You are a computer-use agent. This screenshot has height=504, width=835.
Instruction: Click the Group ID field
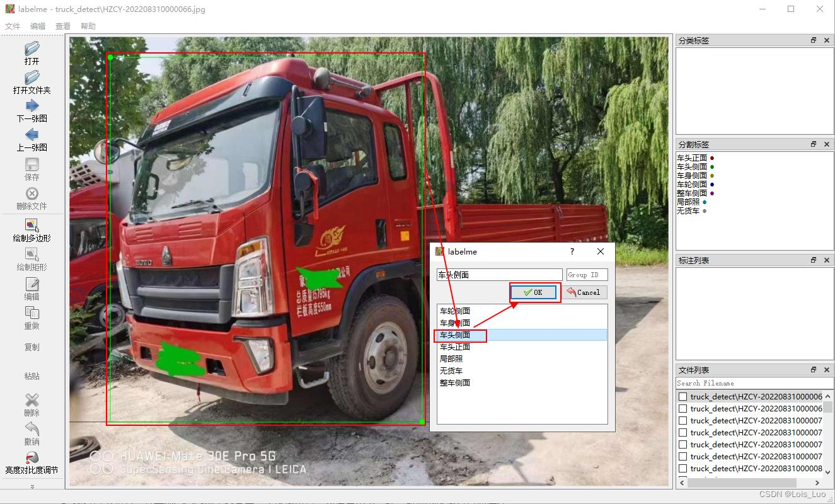pos(587,275)
